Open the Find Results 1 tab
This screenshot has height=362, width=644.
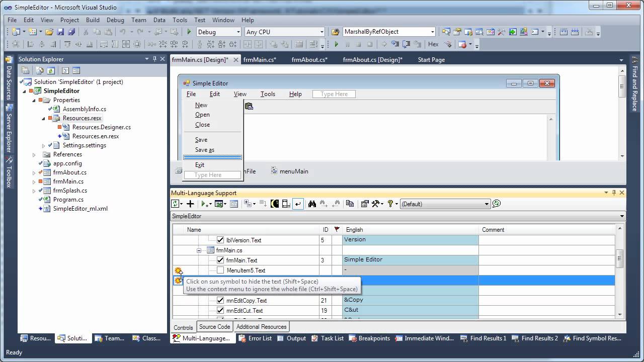tap(483, 338)
